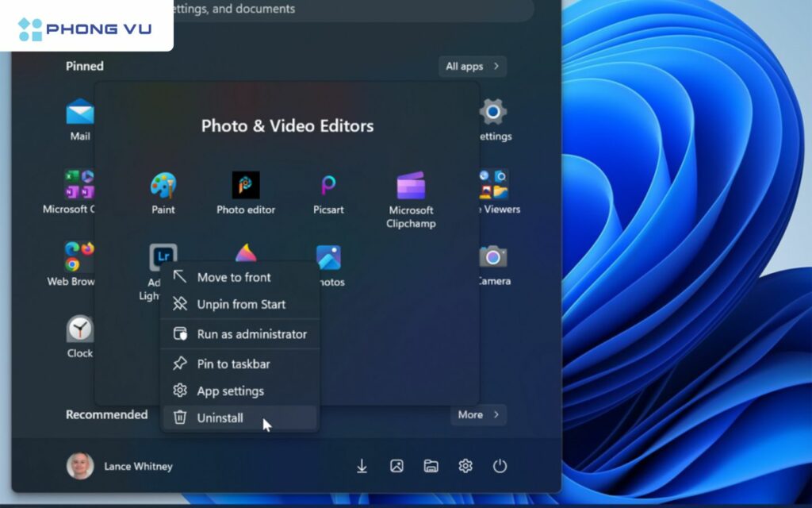The image size is (812, 508).
Task: Open the Camera app
Action: 493,257
